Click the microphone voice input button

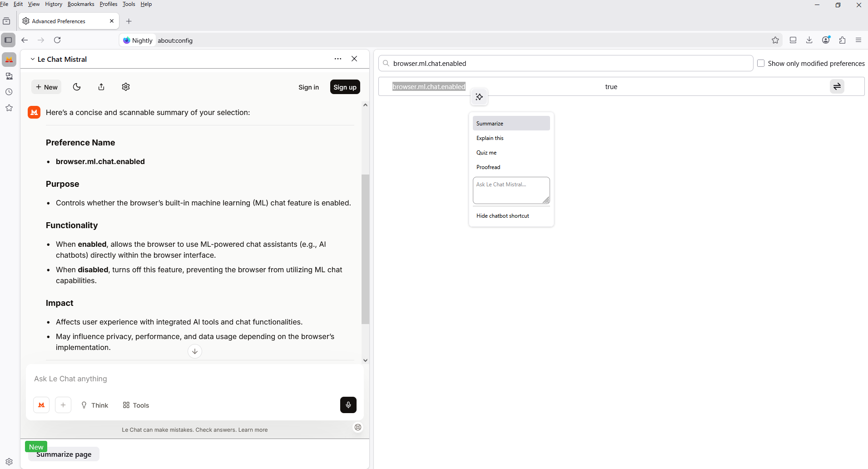(348, 405)
